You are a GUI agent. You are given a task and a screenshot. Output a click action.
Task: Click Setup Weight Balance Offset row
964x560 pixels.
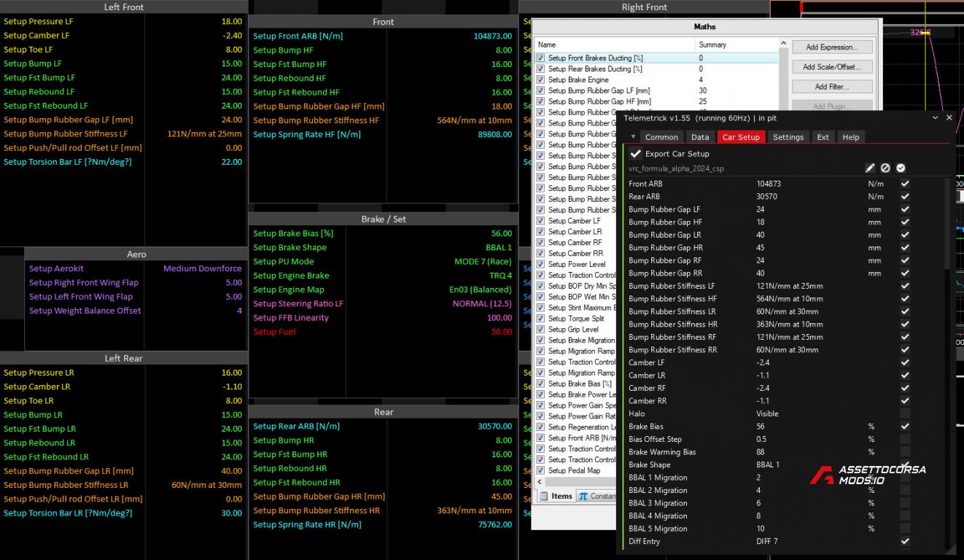point(136,311)
